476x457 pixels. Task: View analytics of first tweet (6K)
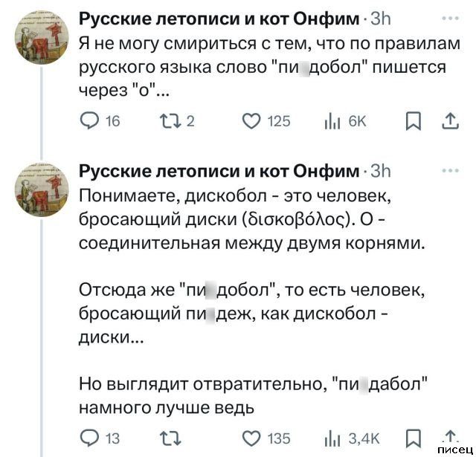coord(332,122)
